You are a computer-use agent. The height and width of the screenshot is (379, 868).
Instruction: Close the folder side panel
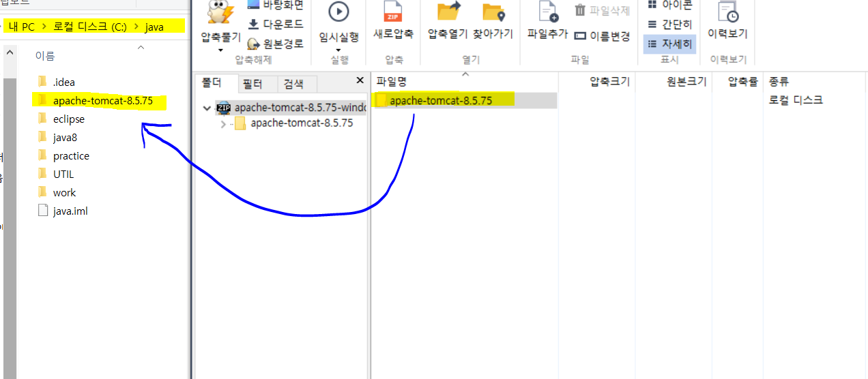point(360,80)
